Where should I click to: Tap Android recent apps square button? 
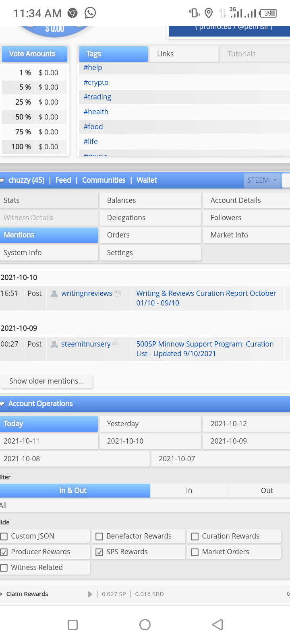click(x=73, y=625)
